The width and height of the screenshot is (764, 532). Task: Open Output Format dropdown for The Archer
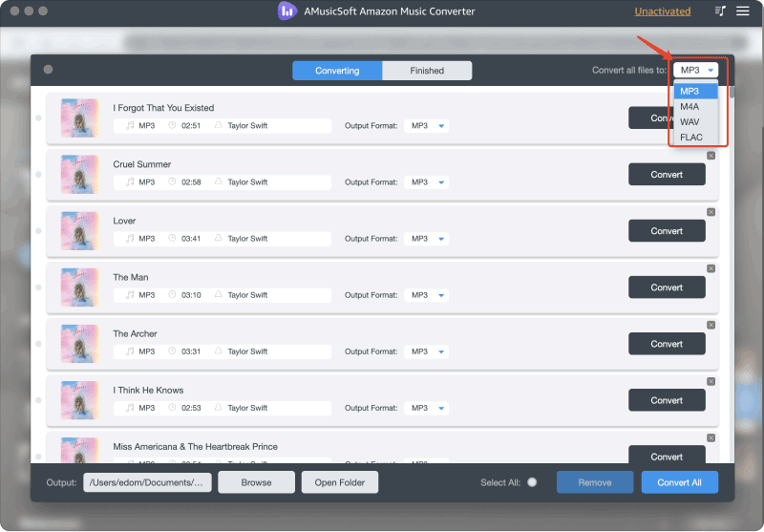point(426,351)
